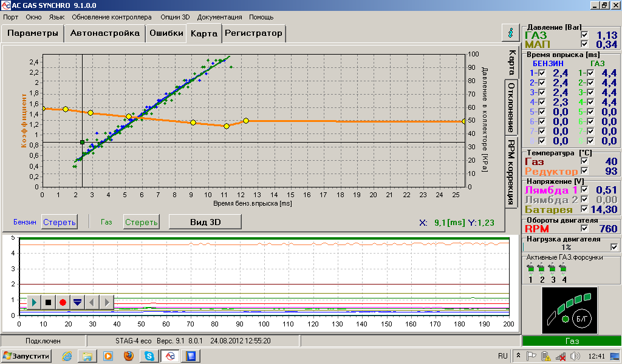This screenshot has width=622, height=364.
Task: Start recording with the red circle button
Action: point(63,303)
